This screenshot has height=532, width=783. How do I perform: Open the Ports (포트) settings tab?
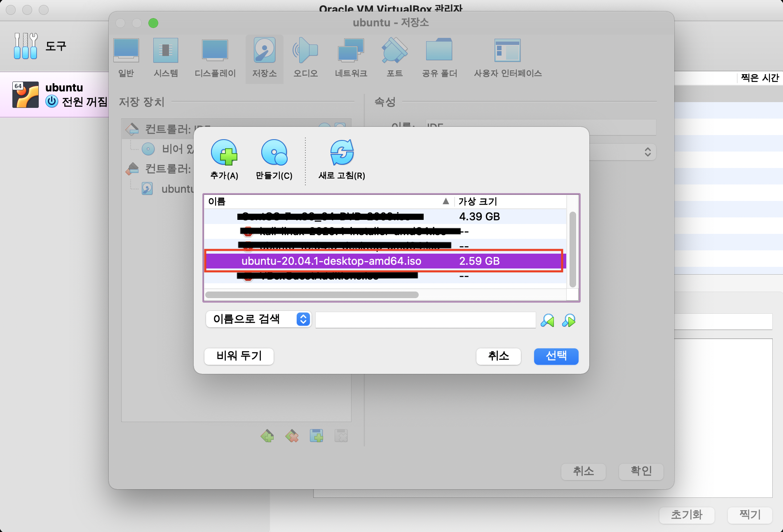(394, 58)
